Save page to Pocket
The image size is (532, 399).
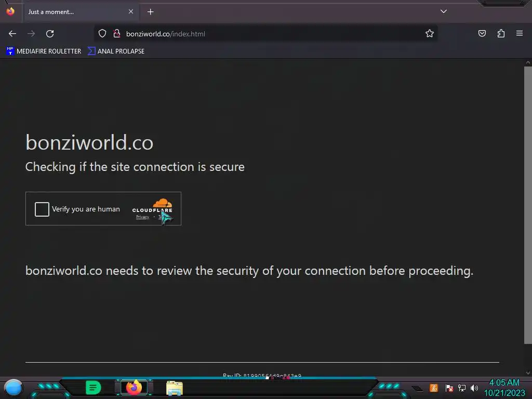pyautogui.click(x=482, y=33)
